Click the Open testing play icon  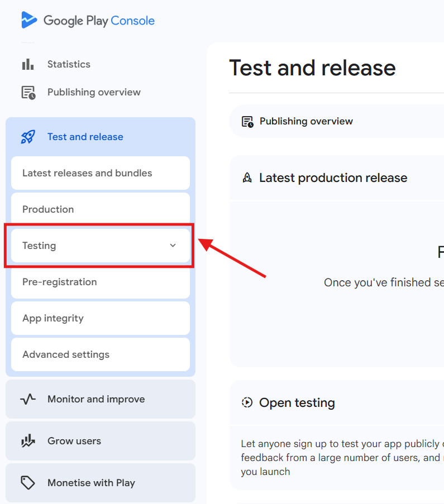click(247, 402)
